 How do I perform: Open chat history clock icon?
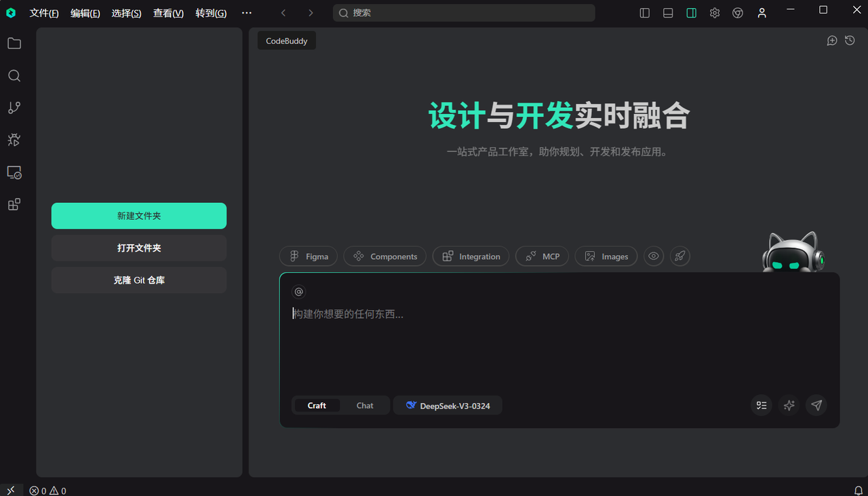(850, 41)
